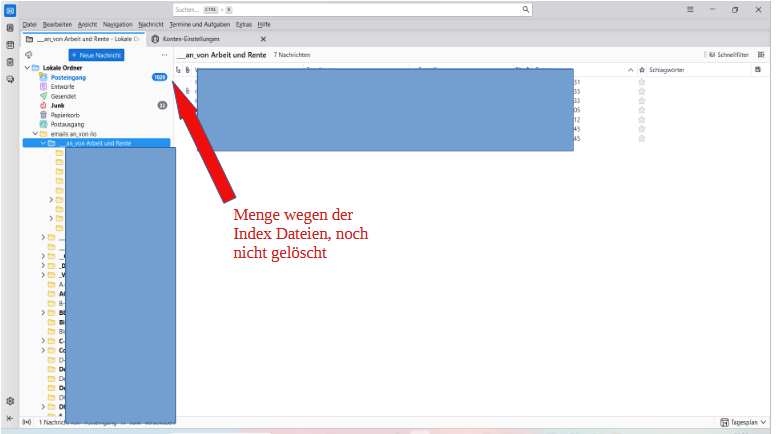Screen dimensions: 776x434
Task: Click the Neue Nachricht button
Action: click(x=97, y=55)
